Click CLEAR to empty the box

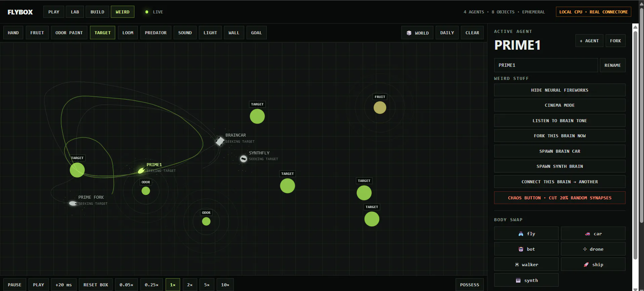472,33
